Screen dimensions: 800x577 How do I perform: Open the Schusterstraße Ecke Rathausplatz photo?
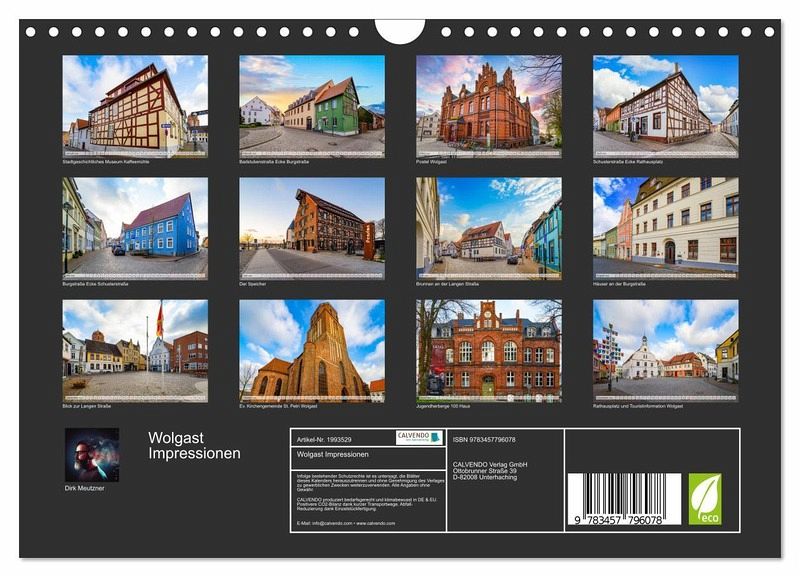(x=666, y=106)
